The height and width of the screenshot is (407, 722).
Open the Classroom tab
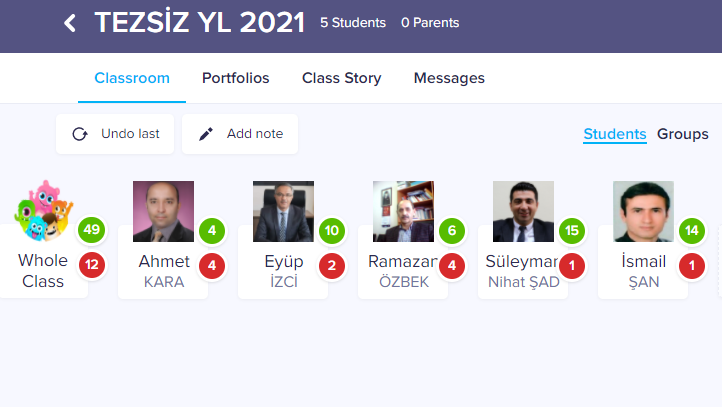(x=132, y=78)
